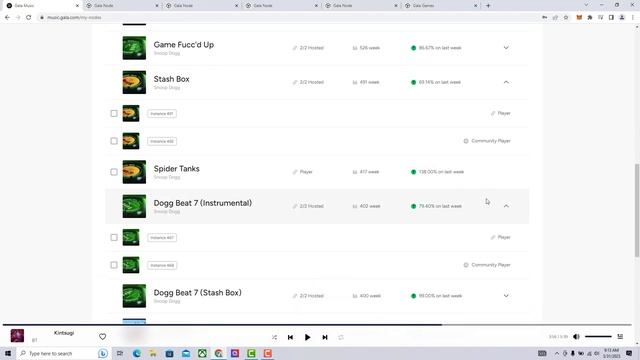The height and width of the screenshot is (360, 640).
Task: Open Stash Box cover art
Action: tap(134, 82)
